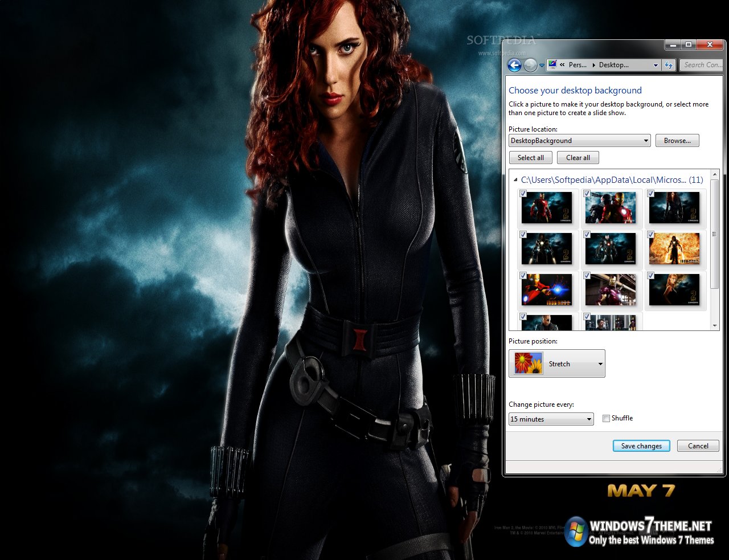Click the Cancel button
The width and height of the screenshot is (729, 560).
click(x=698, y=446)
